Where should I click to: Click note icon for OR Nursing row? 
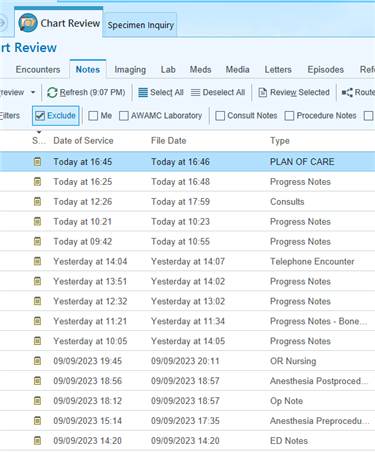[x=38, y=361]
